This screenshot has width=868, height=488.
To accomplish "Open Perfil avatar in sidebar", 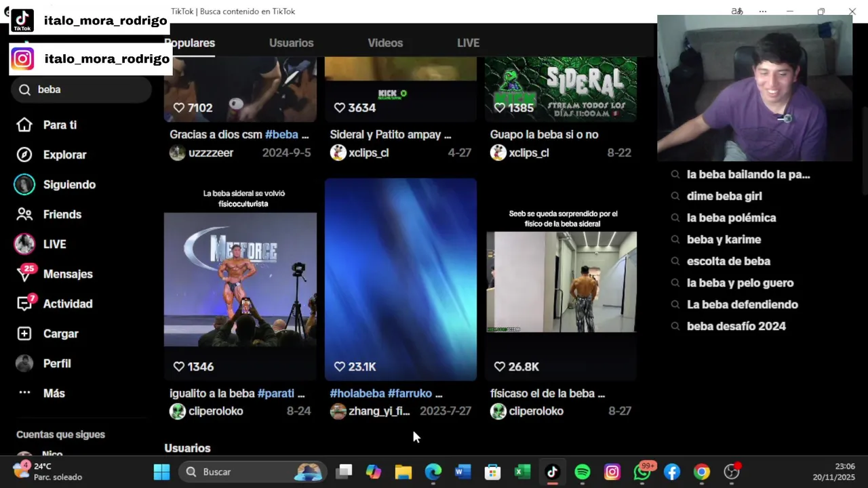I will pyautogui.click(x=24, y=363).
